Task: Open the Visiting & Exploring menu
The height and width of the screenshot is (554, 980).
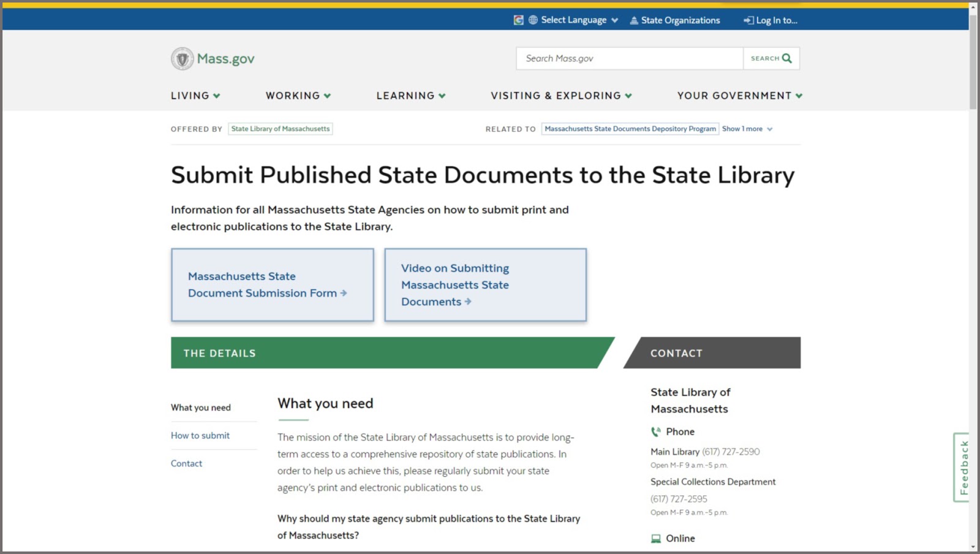Action: 560,96
